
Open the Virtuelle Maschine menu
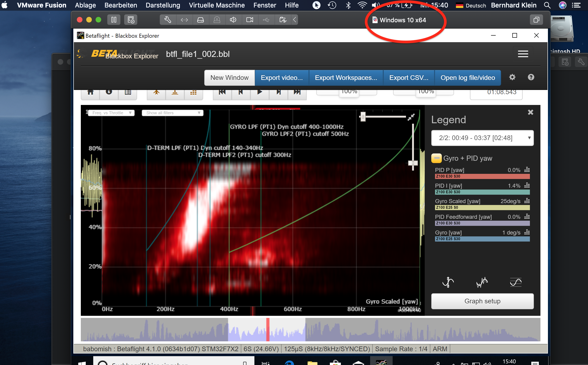[216, 5]
